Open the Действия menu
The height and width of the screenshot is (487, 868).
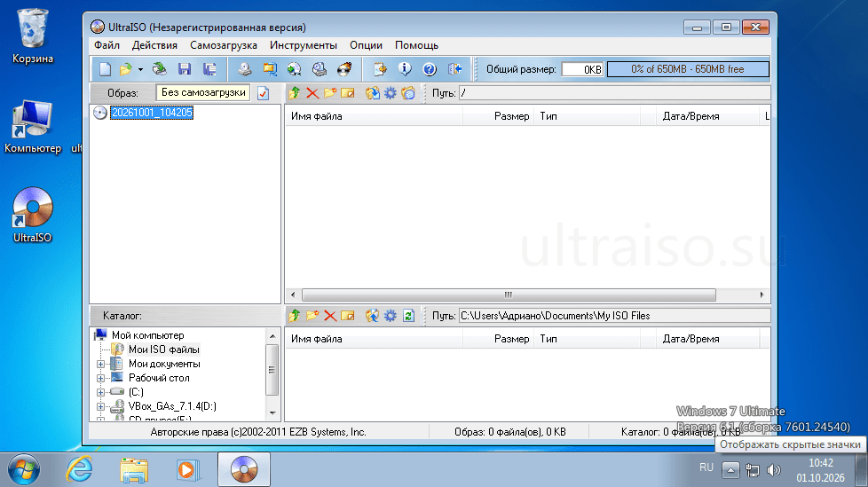(154, 45)
